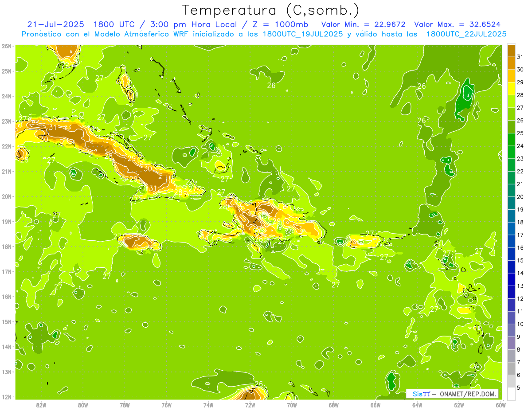
Task: Click longitude axis label 62W
Action: [x=459, y=405]
